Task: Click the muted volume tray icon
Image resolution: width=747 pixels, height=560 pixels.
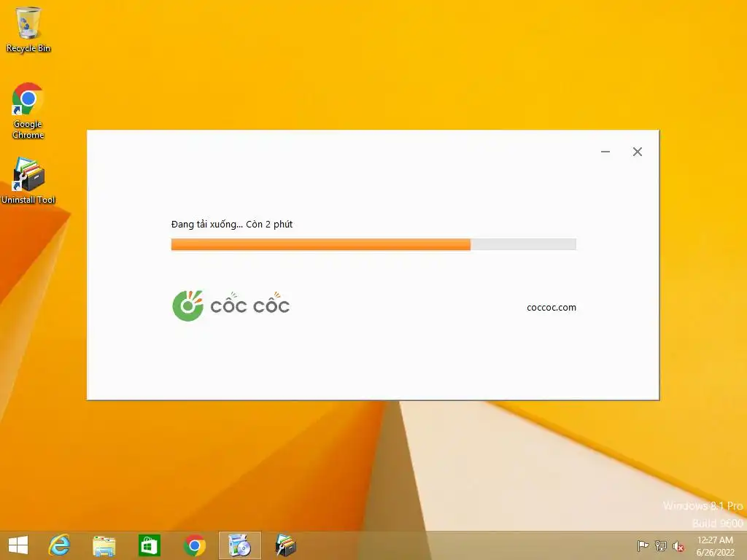Action: click(x=678, y=546)
